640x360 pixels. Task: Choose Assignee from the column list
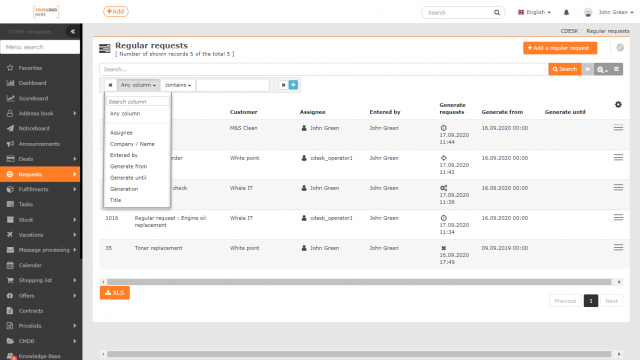tap(121, 133)
